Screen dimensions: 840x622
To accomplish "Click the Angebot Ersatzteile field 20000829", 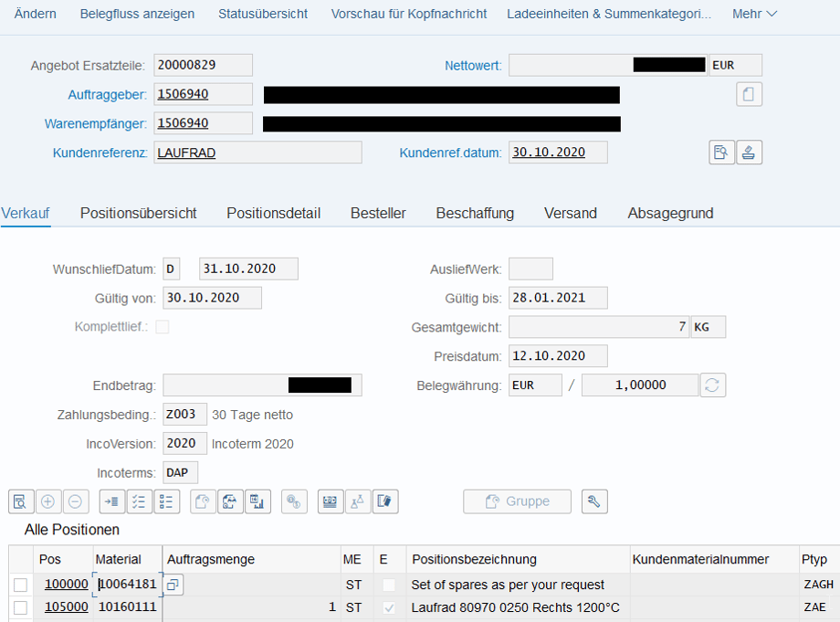I will coord(203,65).
